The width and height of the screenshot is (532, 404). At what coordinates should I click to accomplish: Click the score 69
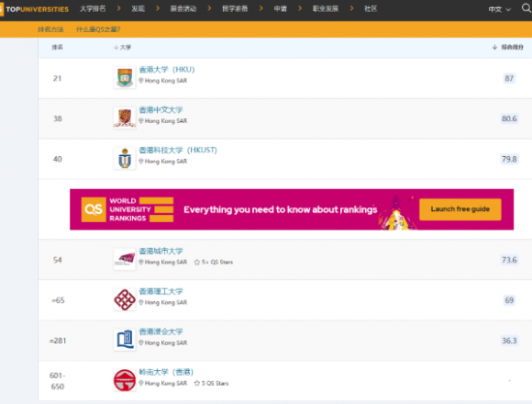[509, 300]
